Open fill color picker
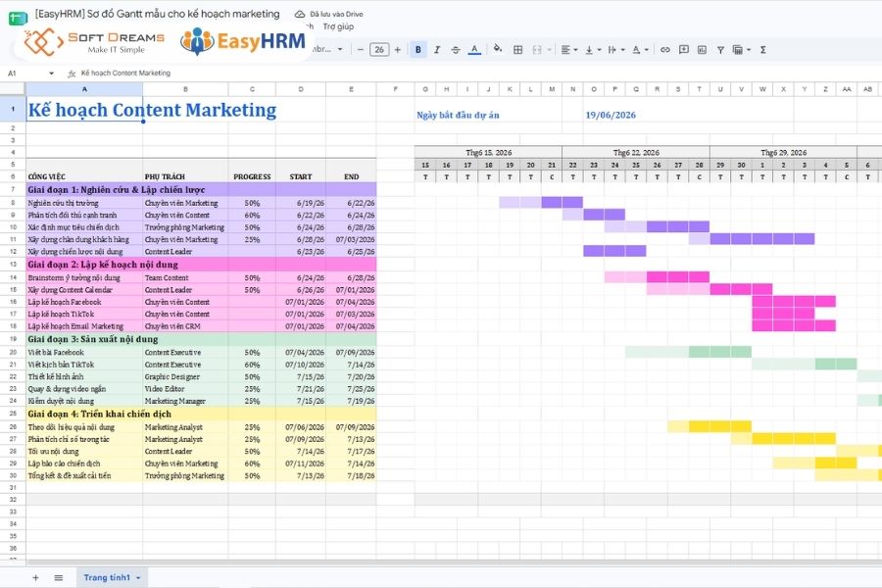Screen dimensions: 882x588 [497, 49]
